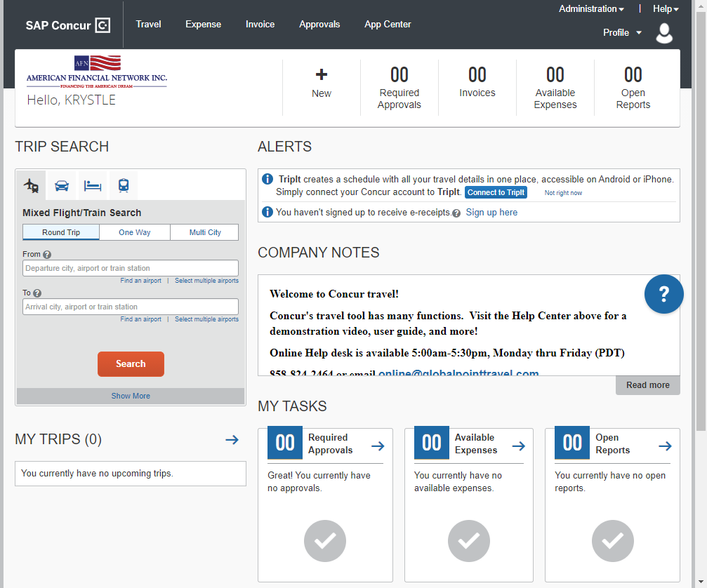
Task: Click the e-receipts question mark icon
Action: coord(456,213)
